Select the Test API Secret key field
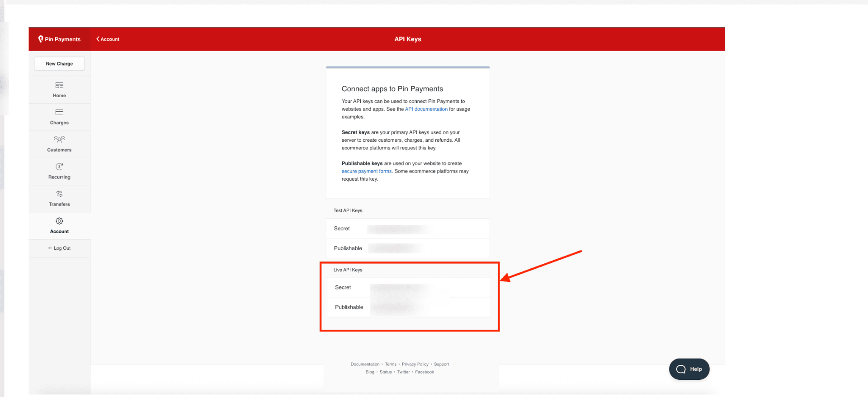 (408, 229)
